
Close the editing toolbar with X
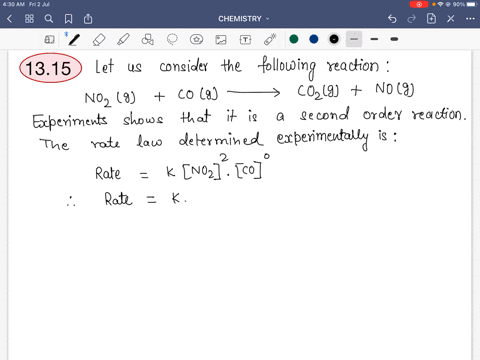451,19
